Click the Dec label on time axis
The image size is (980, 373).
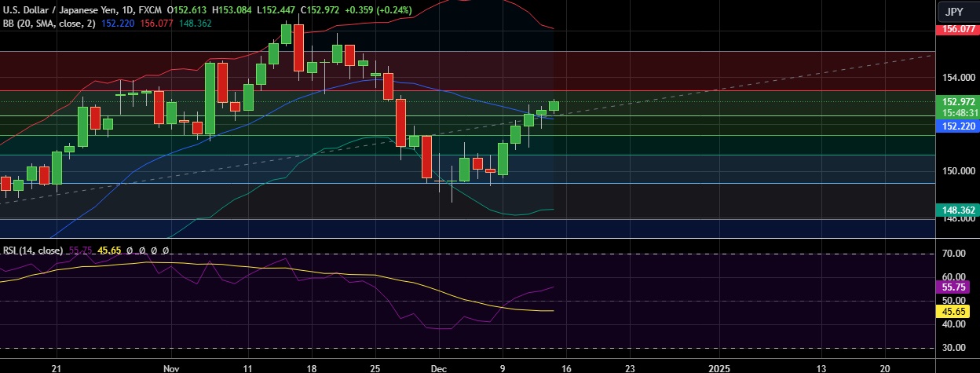tap(439, 367)
